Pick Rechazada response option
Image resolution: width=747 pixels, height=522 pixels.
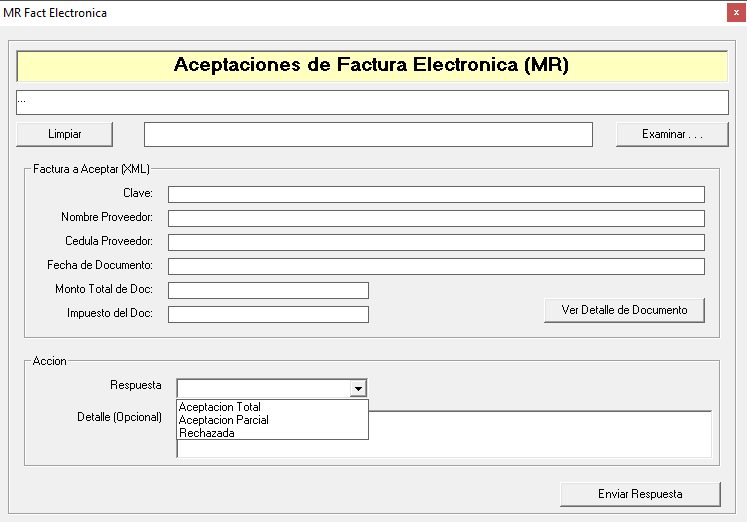[x=207, y=433]
